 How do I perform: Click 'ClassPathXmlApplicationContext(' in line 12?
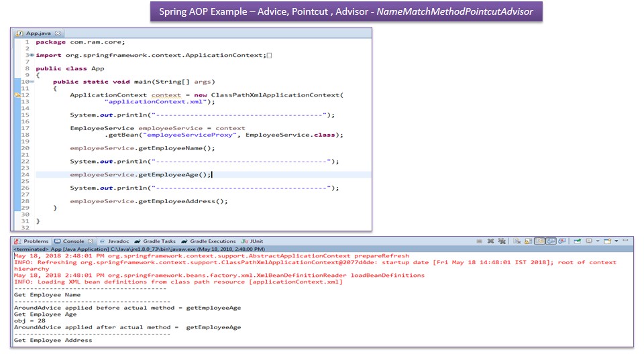click(277, 95)
